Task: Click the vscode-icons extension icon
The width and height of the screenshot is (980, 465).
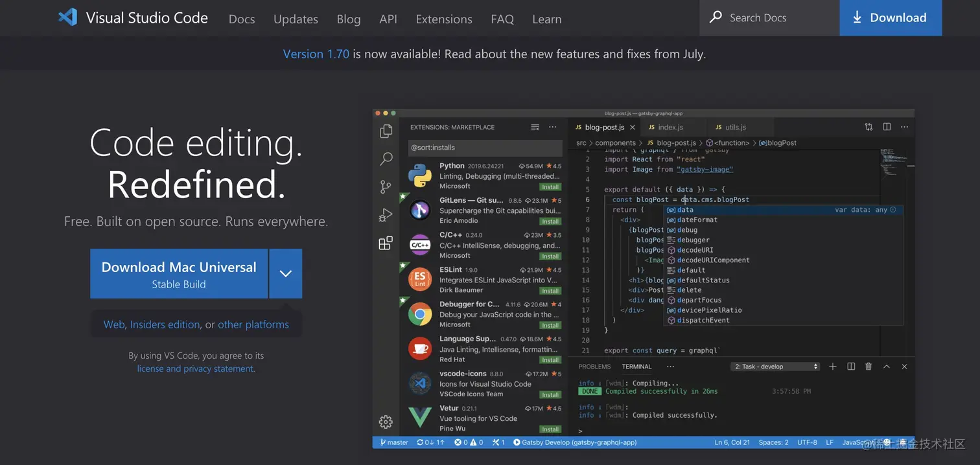Action: (x=420, y=383)
